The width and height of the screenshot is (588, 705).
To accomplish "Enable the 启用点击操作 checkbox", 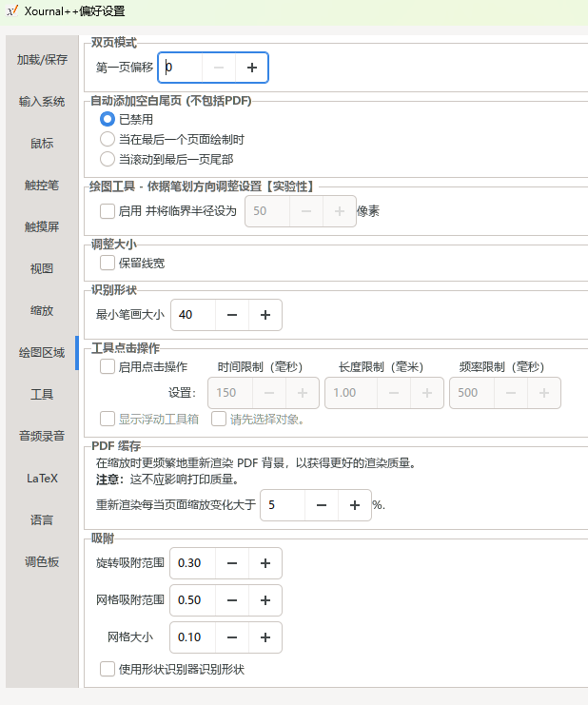I will (x=107, y=366).
